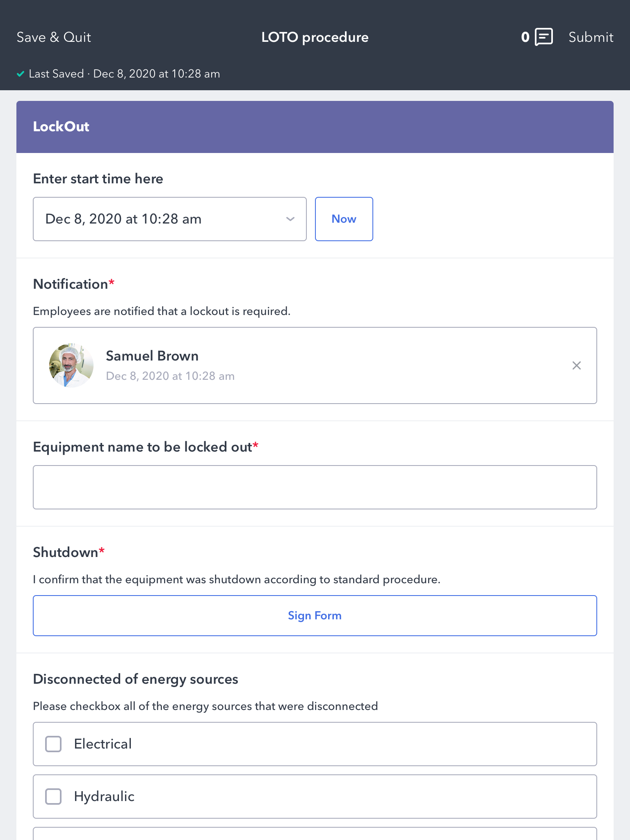
Task: Click the equipment name text field
Action: coord(315,487)
